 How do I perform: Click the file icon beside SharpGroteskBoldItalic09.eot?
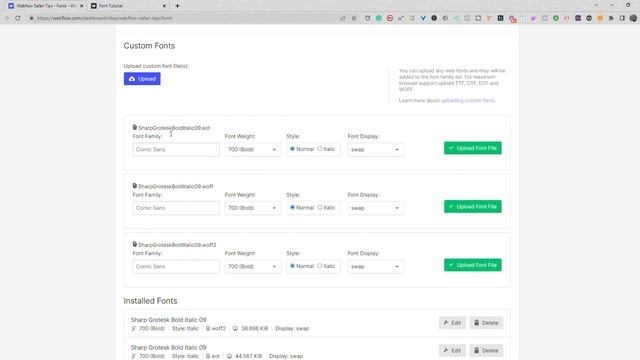pyautogui.click(x=135, y=127)
